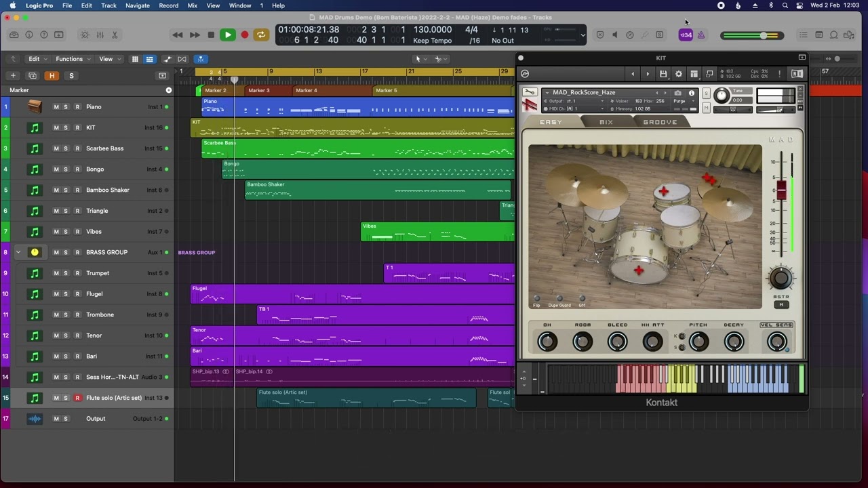Mute the Scarbee Bass track
This screenshot has height=488, width=868.
56,148
